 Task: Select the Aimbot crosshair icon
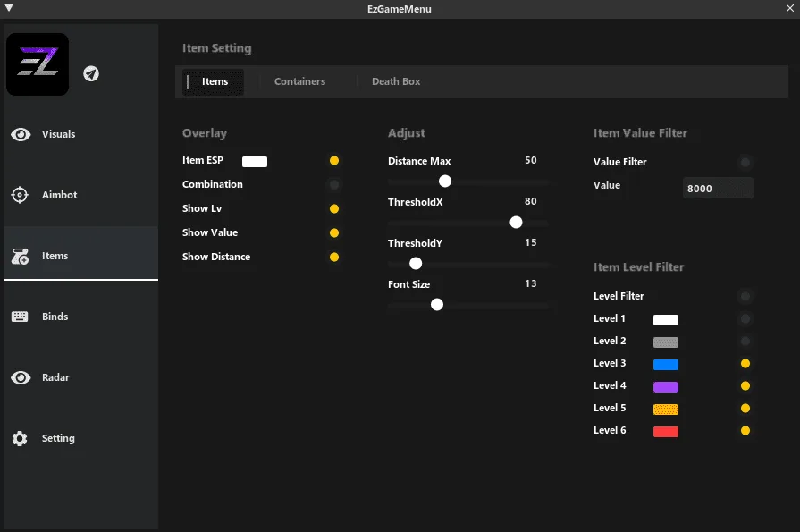coord(21,195)
